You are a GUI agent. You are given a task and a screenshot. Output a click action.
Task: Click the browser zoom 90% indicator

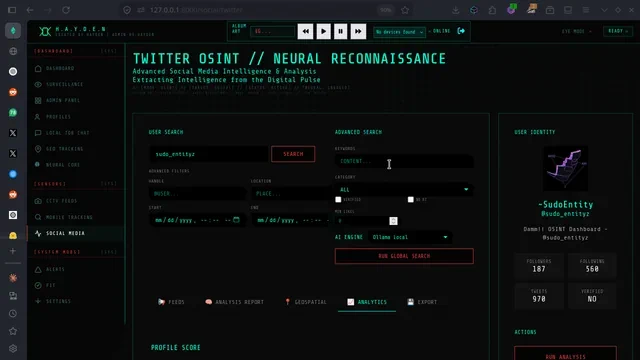click(x=386, y=10)
